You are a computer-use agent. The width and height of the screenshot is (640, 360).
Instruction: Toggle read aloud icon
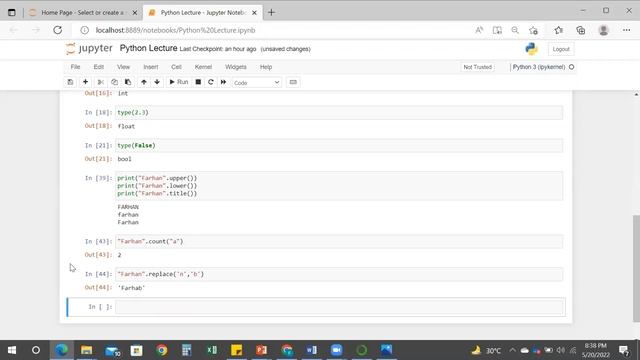(479, 30)
